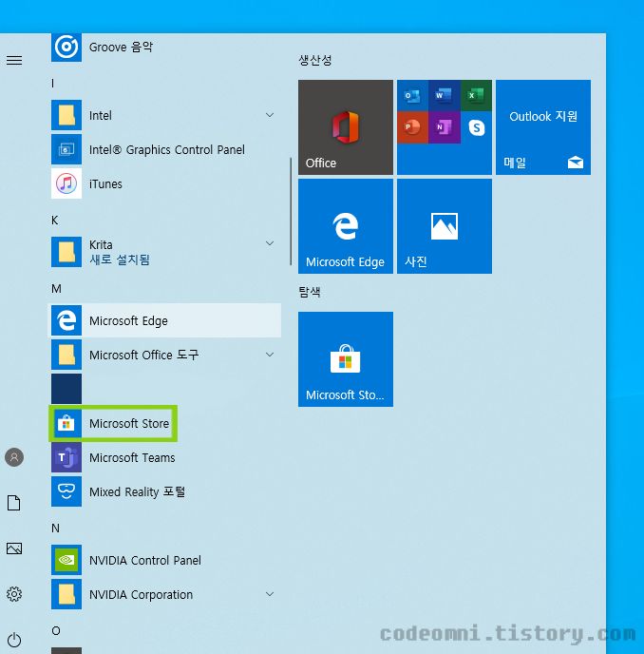Open Outlook from the Office apps tile
Screen dimensions: 644x654
pos(412,95)
